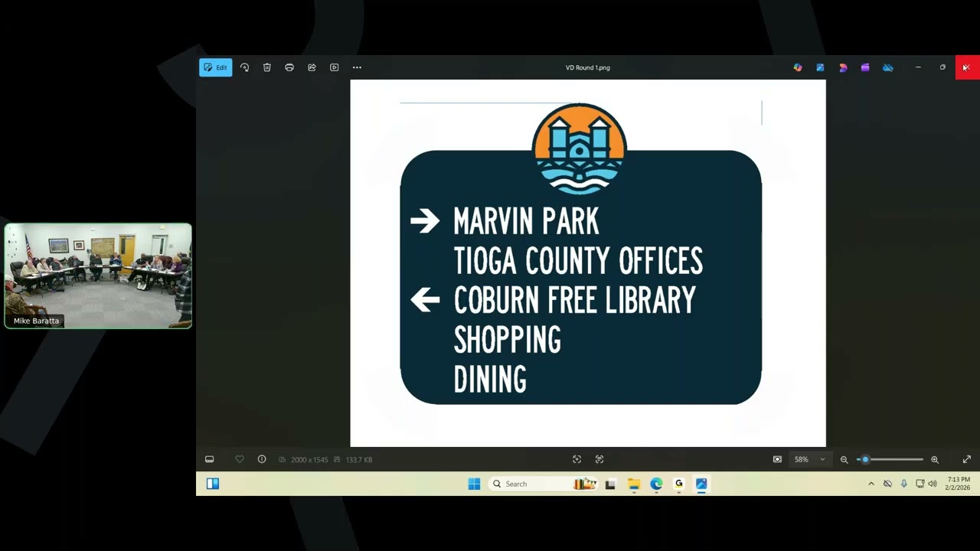
Task: Click the file size 133.7 KB text
Action: click(359, 460)
